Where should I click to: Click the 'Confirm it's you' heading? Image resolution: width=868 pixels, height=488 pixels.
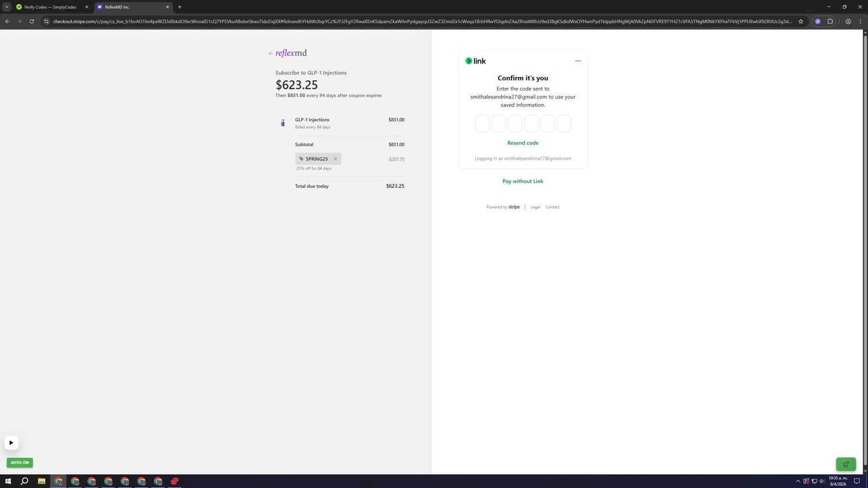pyautogui.click(x=523, y=78)
